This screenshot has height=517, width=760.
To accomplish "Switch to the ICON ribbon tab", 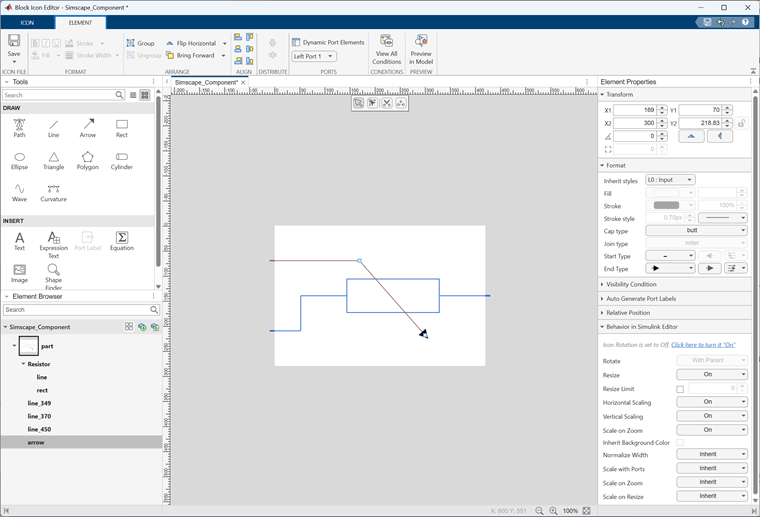I will (x=27, y=23).
